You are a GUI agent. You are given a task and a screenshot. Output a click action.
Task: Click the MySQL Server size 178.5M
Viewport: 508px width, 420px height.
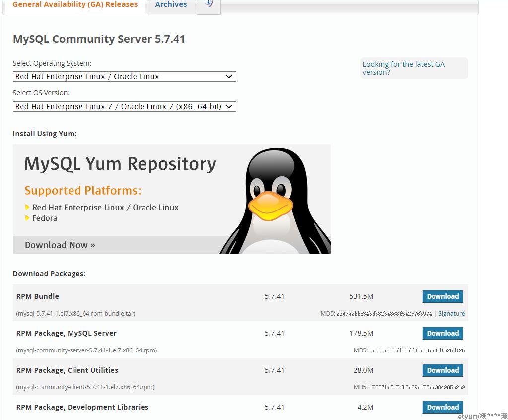[x=361, y=333]
